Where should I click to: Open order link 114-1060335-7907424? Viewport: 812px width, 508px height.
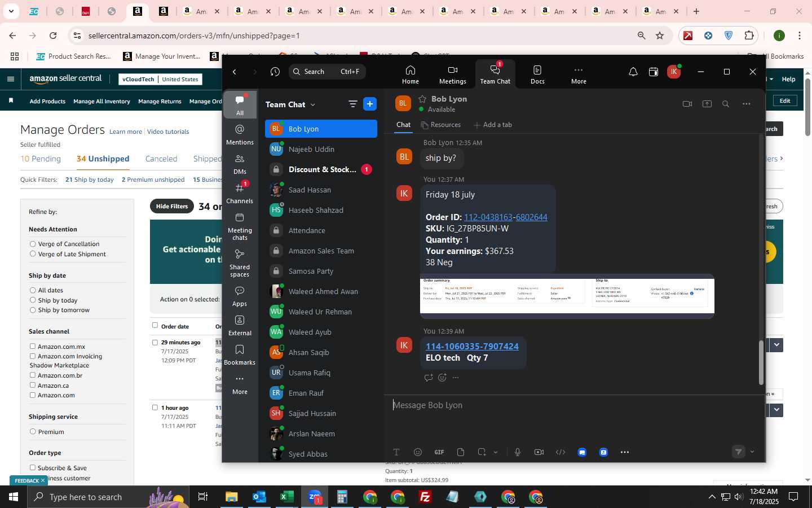pos(472,346)
